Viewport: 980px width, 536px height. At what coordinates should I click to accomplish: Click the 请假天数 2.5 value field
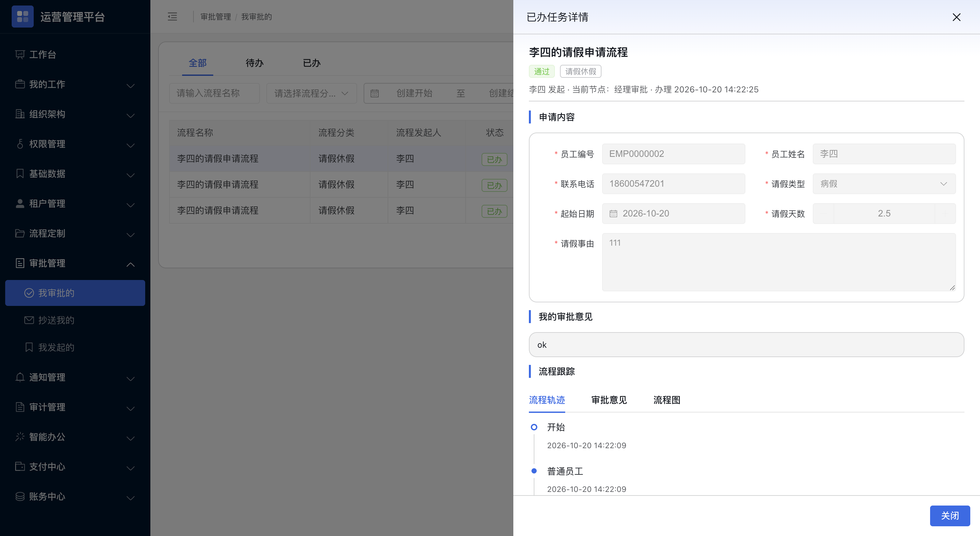[884, 214]
